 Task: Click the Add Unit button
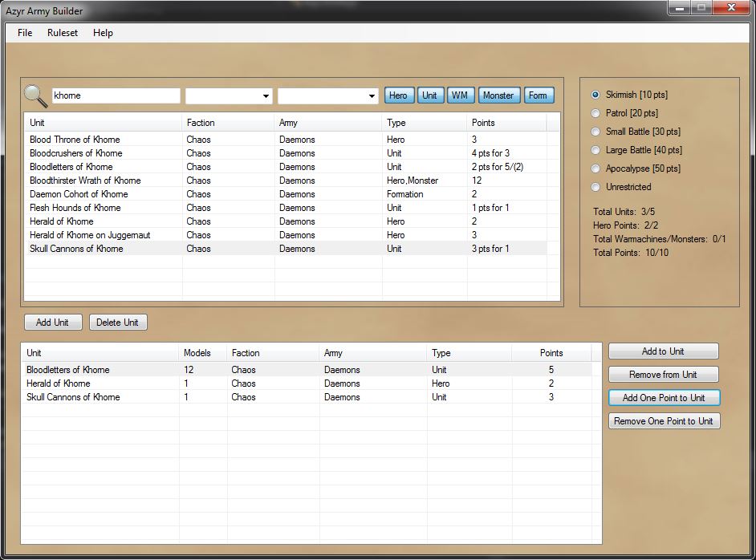pyautogui.click(x=52, y=323)
